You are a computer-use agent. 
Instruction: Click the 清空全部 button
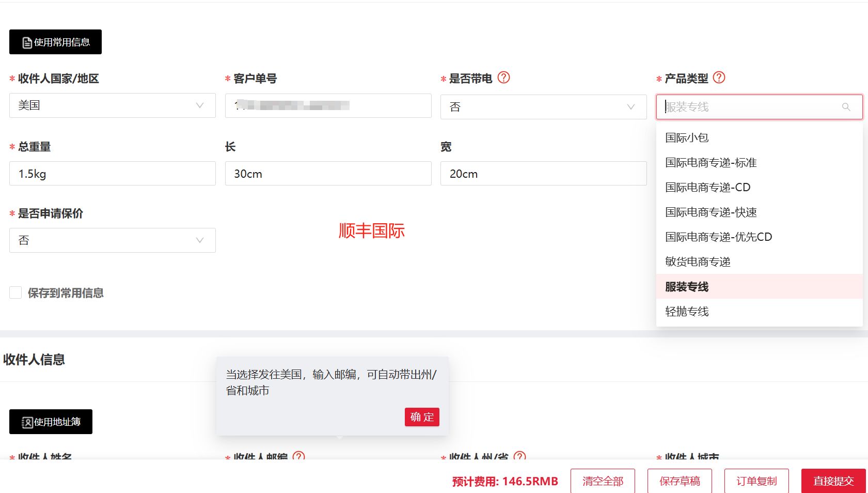(603, 481)
